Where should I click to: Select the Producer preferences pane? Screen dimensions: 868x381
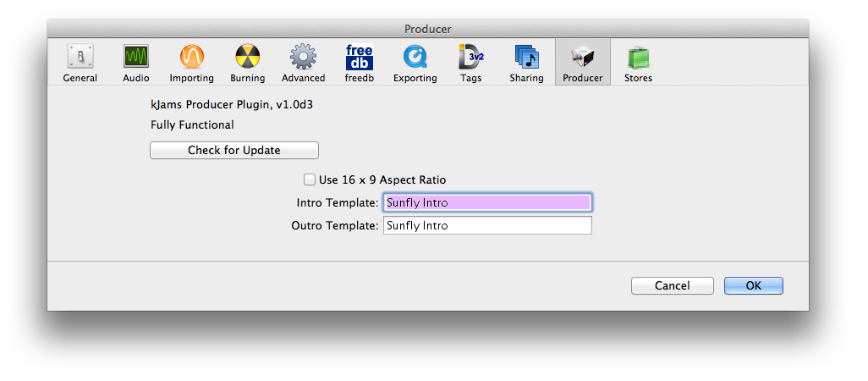[x=582, y=62]
